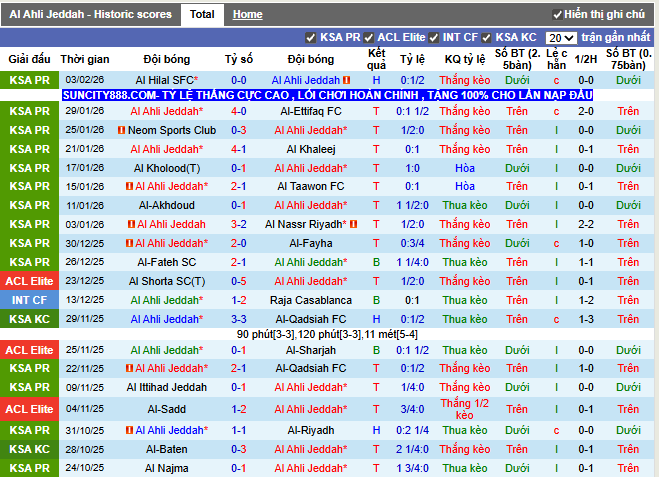The height and width of the screenshot is (477, 659).
Task: Select Hòa result in Al Kholood row
Action: [x=465, y=169]
